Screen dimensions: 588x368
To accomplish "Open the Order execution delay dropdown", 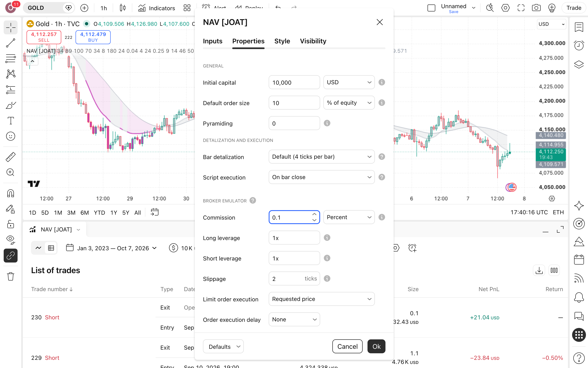I will 294,319.
